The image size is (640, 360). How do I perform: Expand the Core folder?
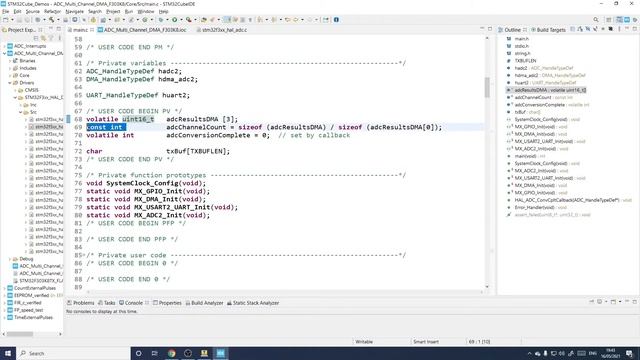click(x=10, y=76)
